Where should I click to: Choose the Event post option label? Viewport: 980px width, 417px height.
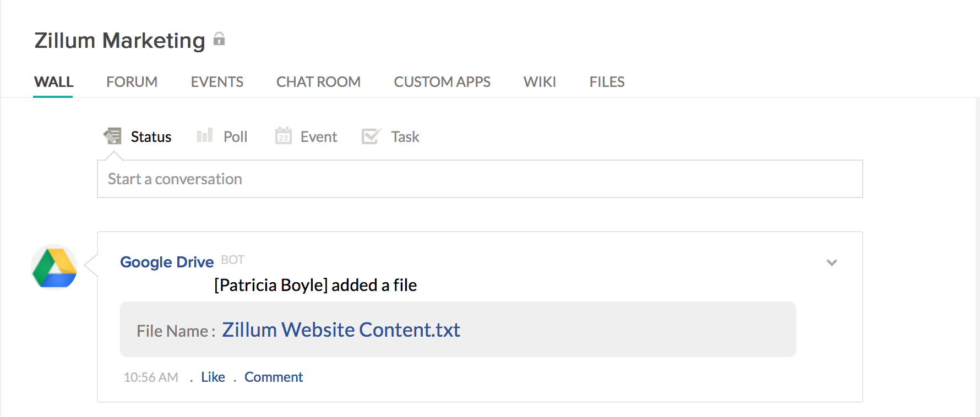click(319, 136)
